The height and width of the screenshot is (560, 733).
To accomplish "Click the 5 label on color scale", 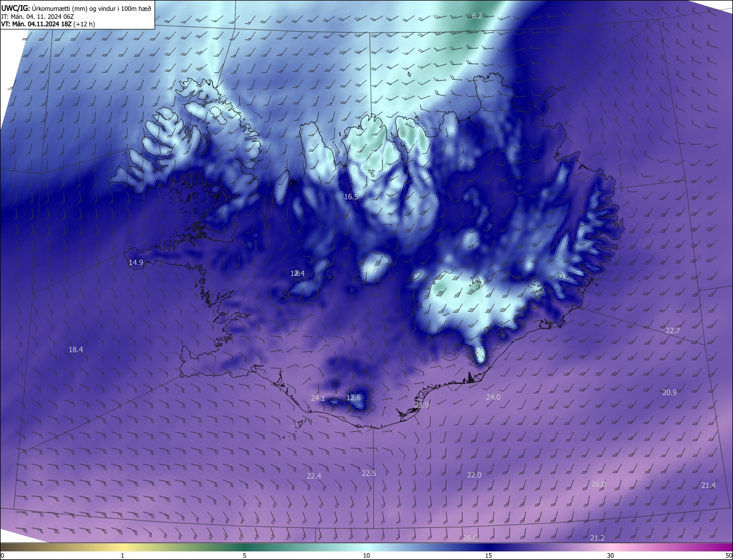I will pyautogui.click(x=245, y=555).
